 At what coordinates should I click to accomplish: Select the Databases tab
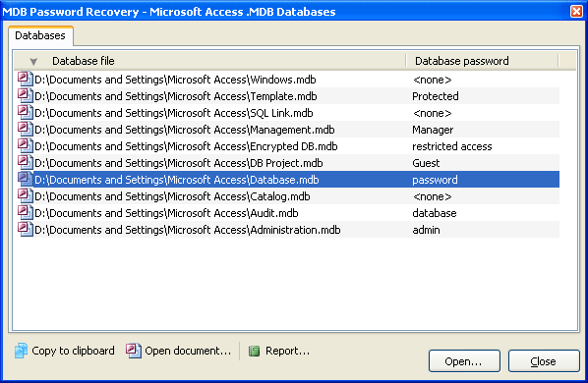tap(40, 35)
